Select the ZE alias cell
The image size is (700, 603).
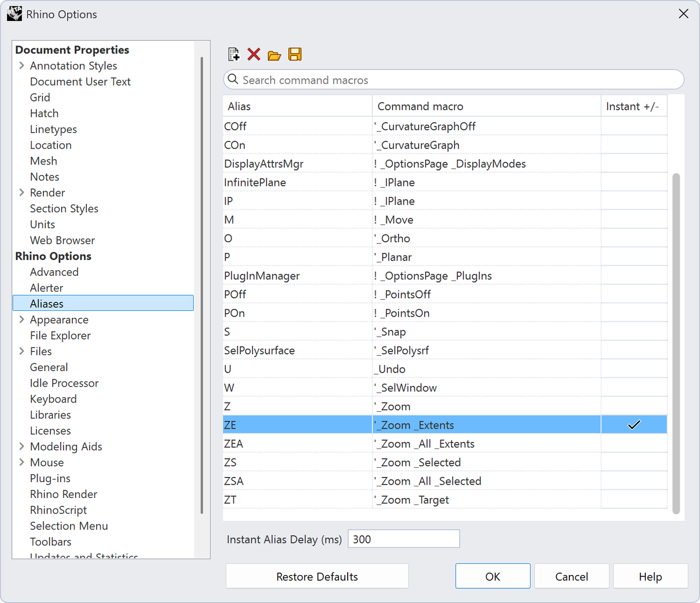coord(297,425)
